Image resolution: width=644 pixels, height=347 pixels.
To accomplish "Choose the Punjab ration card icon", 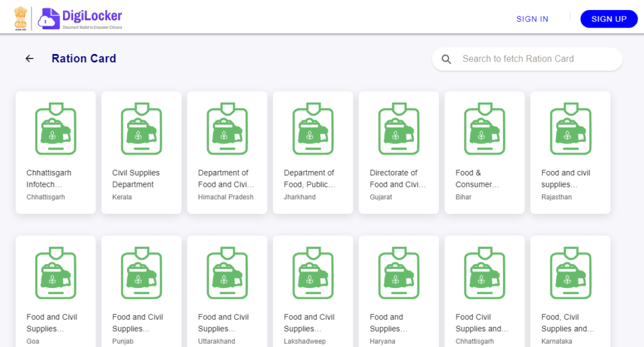I will 142,273.
